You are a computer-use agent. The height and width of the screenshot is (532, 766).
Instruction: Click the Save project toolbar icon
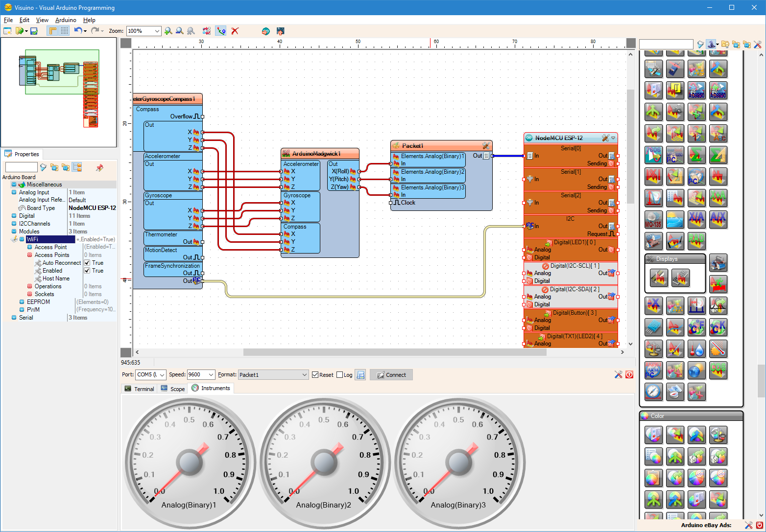[x=34, y=31]
